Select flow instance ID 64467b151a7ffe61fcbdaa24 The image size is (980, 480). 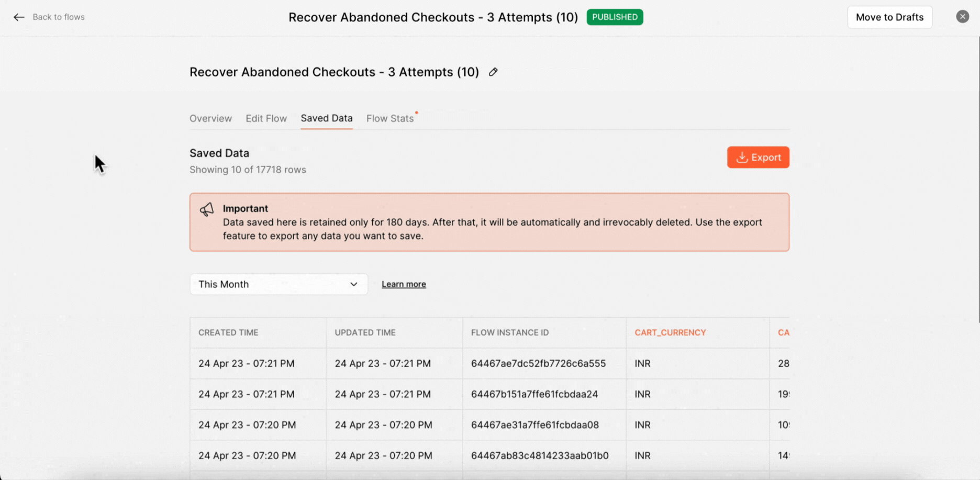[534, 394]
